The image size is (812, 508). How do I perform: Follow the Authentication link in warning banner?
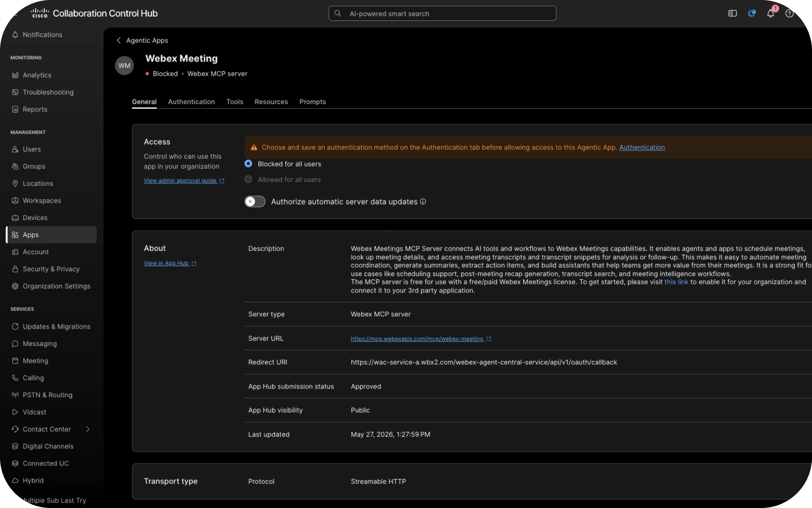pos(642,147)
